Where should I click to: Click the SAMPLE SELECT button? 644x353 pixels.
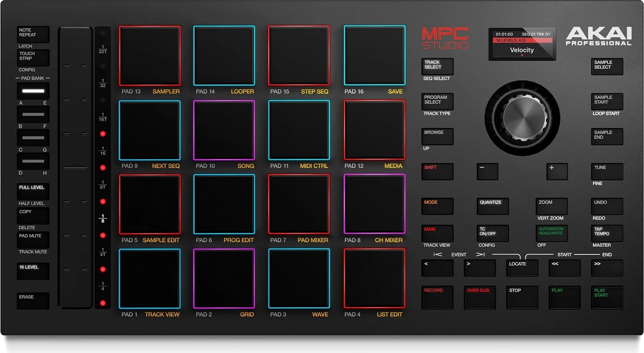tap(607, 66)
